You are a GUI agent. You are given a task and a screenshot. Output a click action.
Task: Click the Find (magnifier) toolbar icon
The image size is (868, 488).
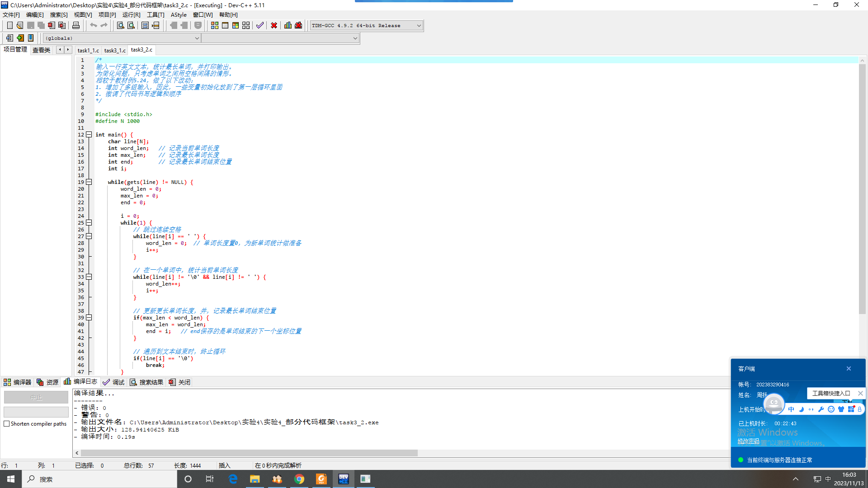pos(120,25)
